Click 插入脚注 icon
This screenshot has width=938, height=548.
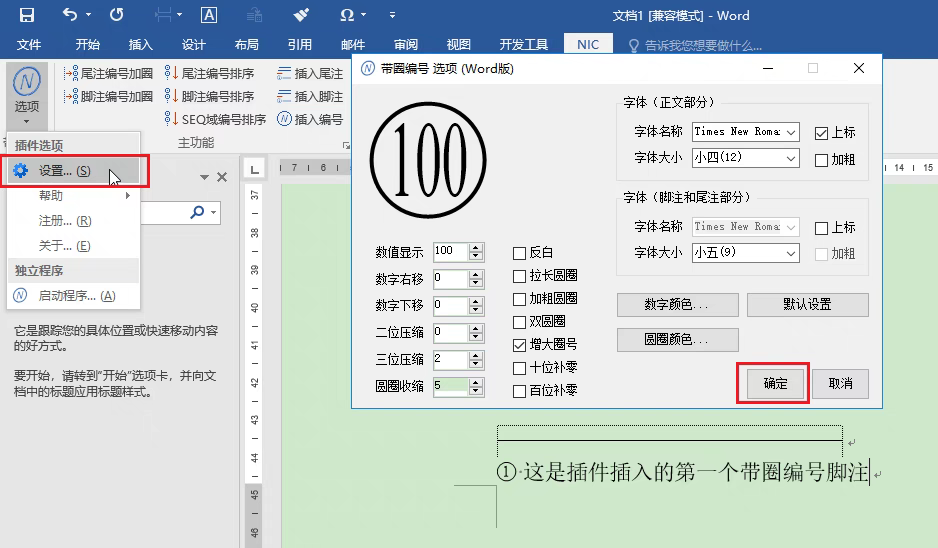pos(284,96)
